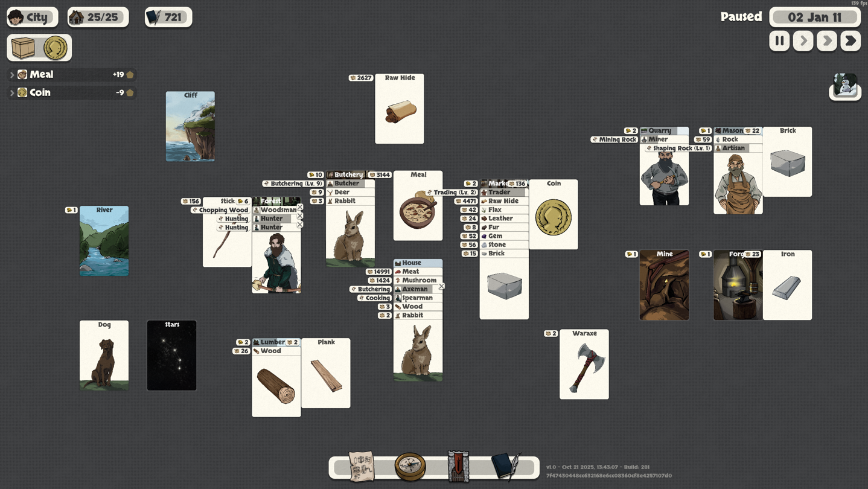
Task: Pause the game with pause button
Action: pyautogui.click(x=779, y=41)
